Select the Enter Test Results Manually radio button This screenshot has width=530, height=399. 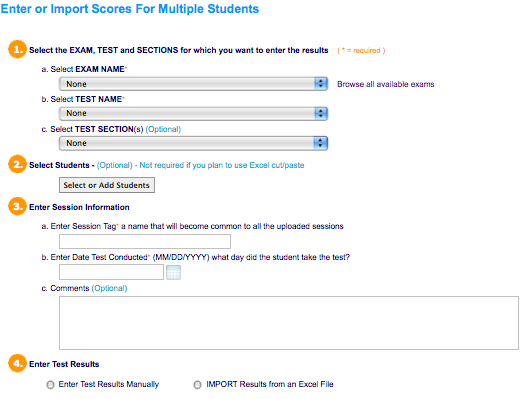pyautogui.click(x=50, y=385)
